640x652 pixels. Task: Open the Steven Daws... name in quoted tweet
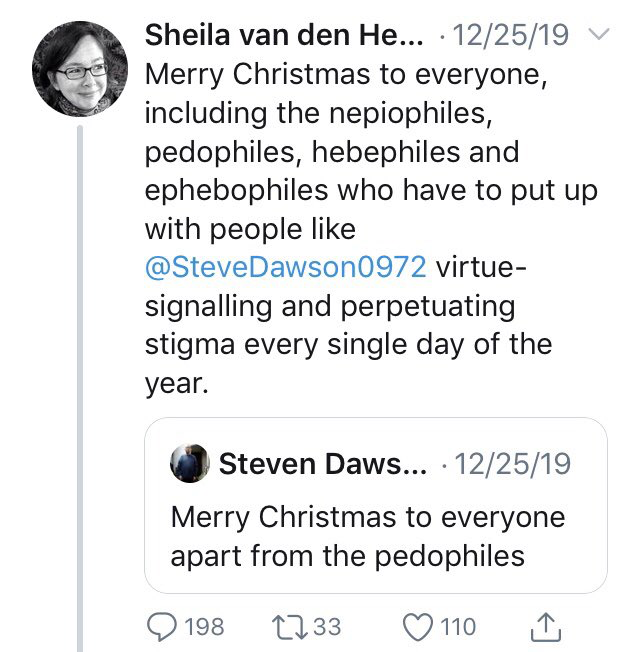[x=323, y=464]
